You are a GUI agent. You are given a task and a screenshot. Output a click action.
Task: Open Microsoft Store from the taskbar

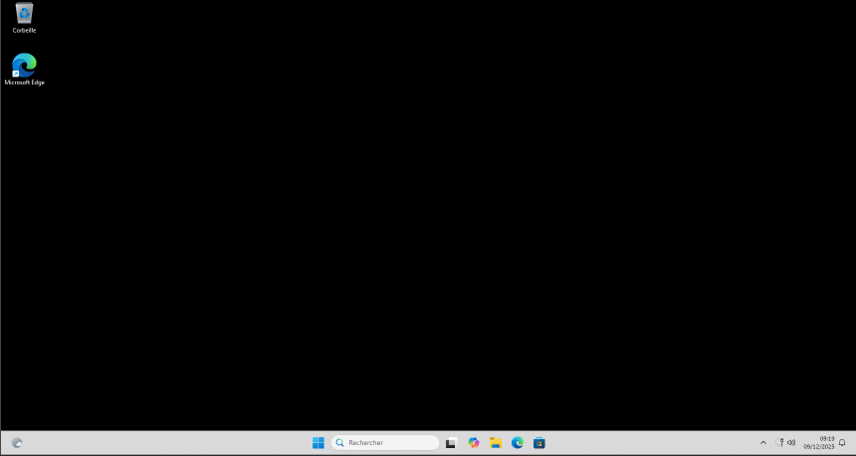539,443
